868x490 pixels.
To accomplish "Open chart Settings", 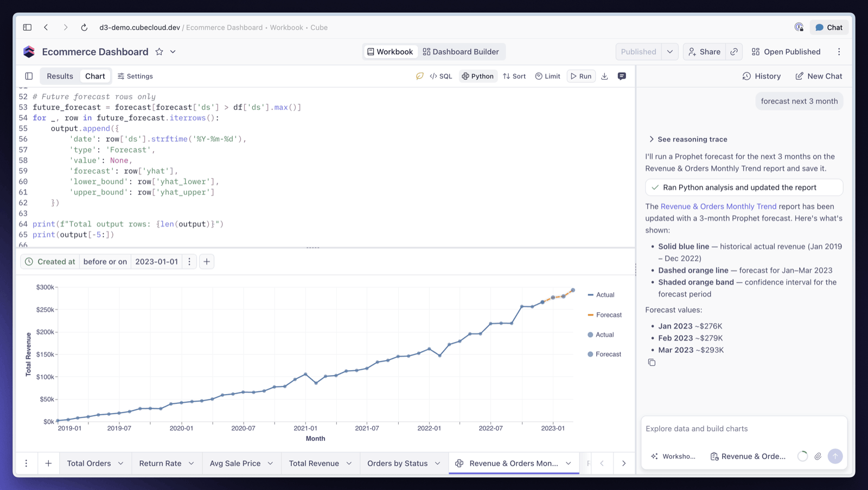I will (x=135, y=76).
